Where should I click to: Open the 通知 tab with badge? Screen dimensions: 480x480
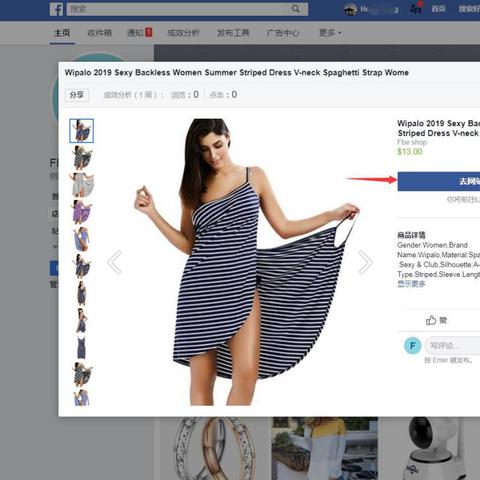click(x=139, y=33)
